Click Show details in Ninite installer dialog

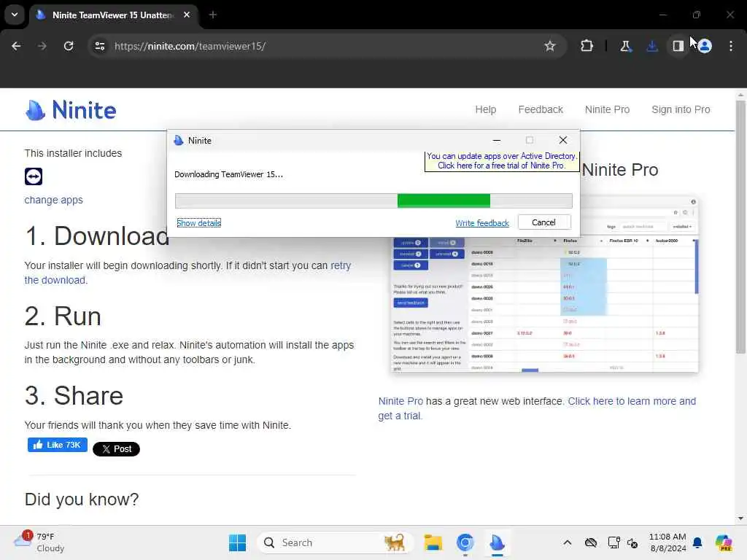[198, 223]
